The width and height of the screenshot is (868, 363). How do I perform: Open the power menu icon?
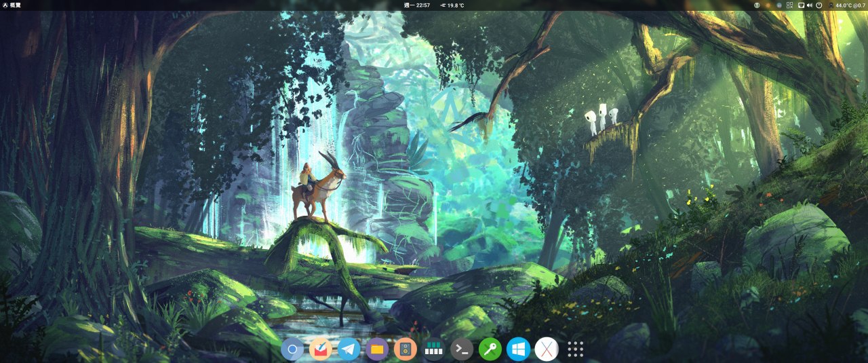(819, 5)
